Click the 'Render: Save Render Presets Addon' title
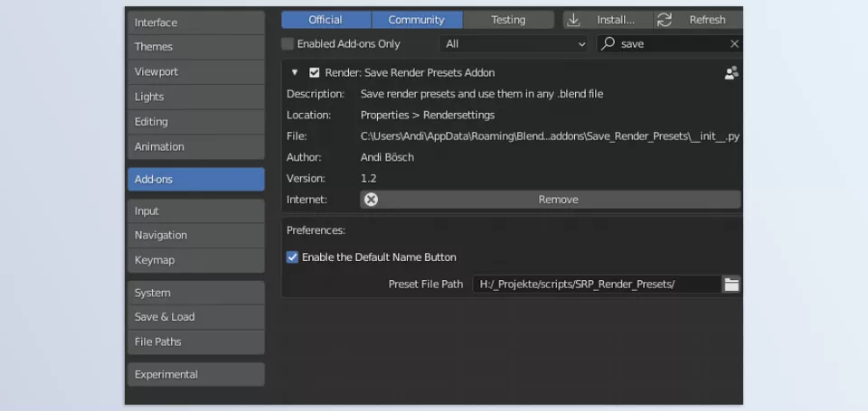This screenshot has height=411, width=868. [x=410, y=73]
